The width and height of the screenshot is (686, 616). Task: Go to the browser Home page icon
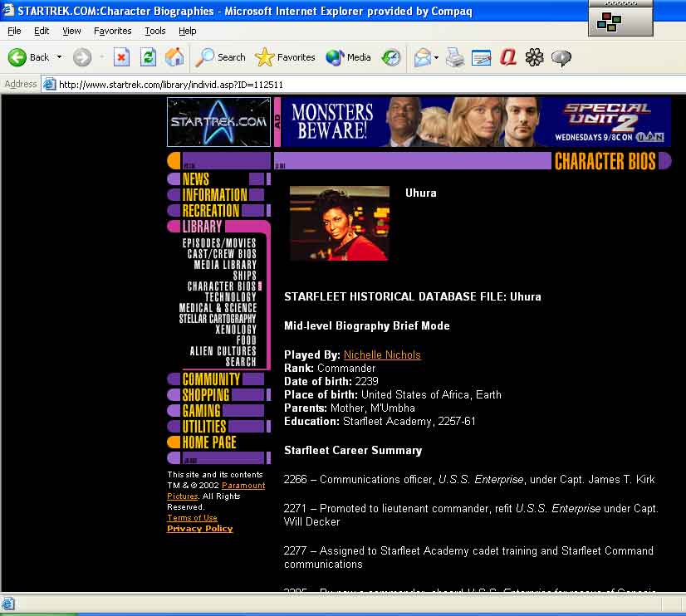click(x=174, y=57)
